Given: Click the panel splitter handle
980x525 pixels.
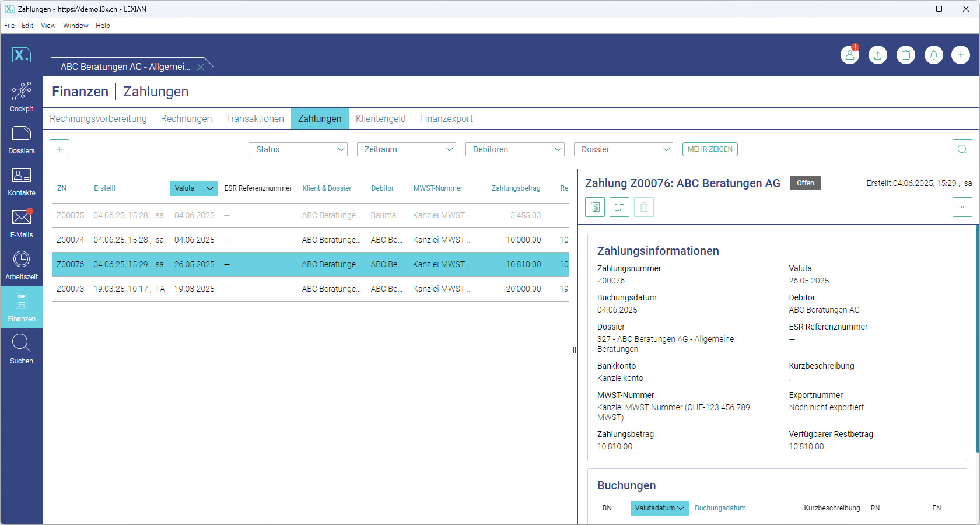Looking at the screenshot, I should tap(575, 350).
